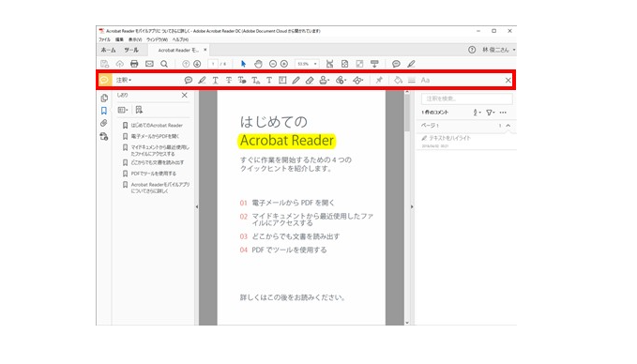Open the ヘルプ menu
This screenshot has height=364, width=637.
click(180, 39)
